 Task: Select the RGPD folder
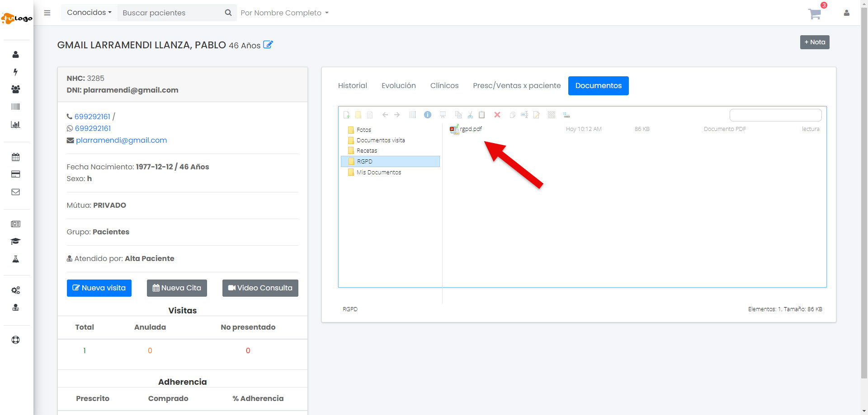click(x=390, y=161)
